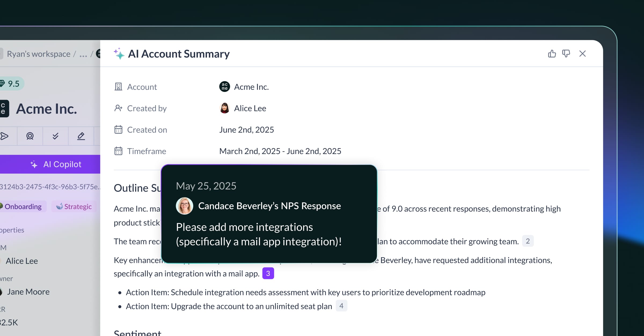Click the pencil edit icon

81,136
